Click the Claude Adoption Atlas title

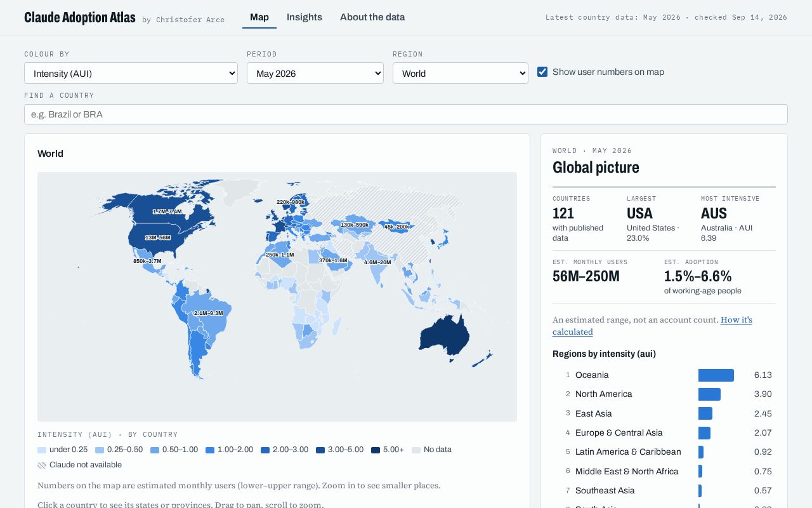(x=80, y=18)
